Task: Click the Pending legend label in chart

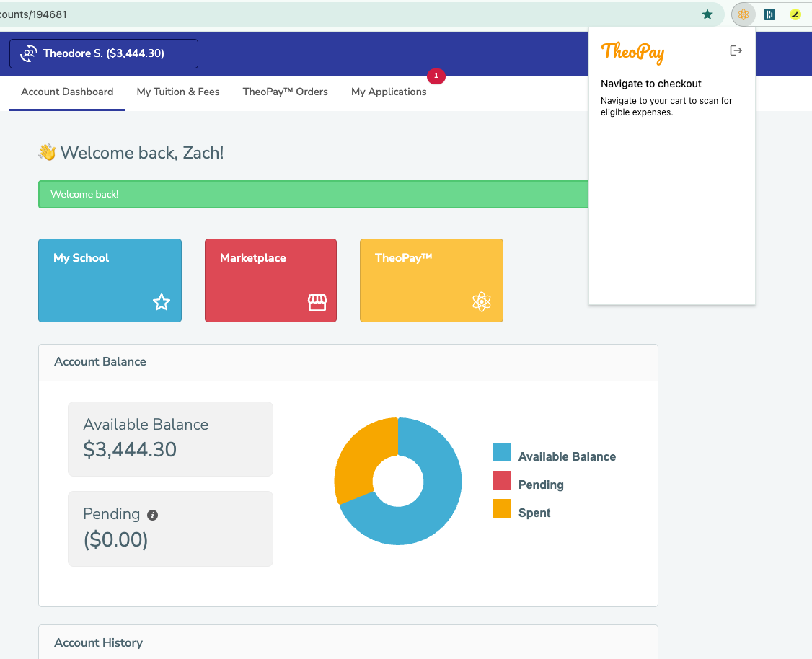Action: pyautogui.click(x=541, y=485)
